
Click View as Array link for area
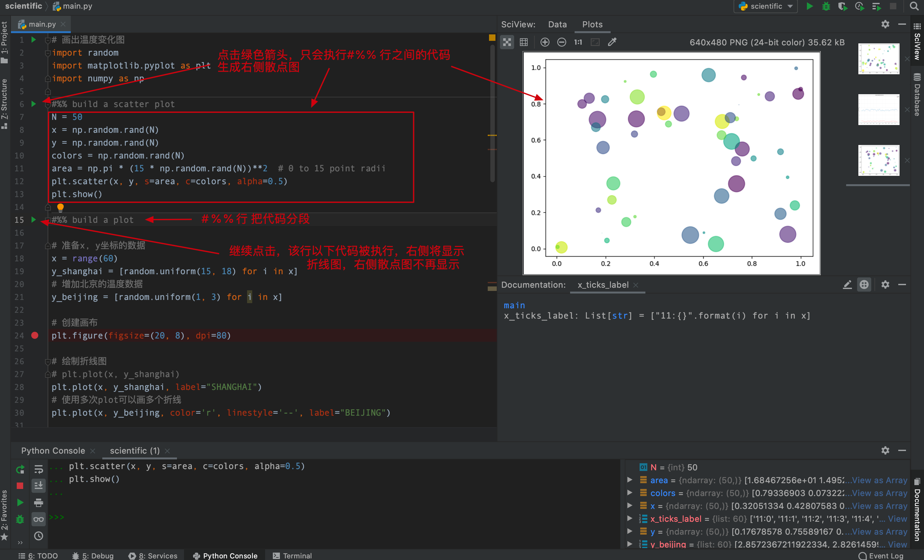[879, 480]
